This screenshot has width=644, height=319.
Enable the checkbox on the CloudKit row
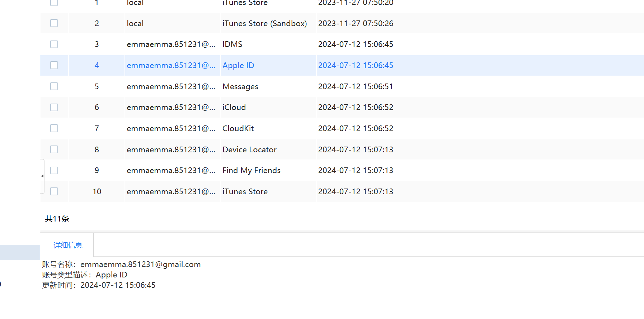[x=54, y=128]
